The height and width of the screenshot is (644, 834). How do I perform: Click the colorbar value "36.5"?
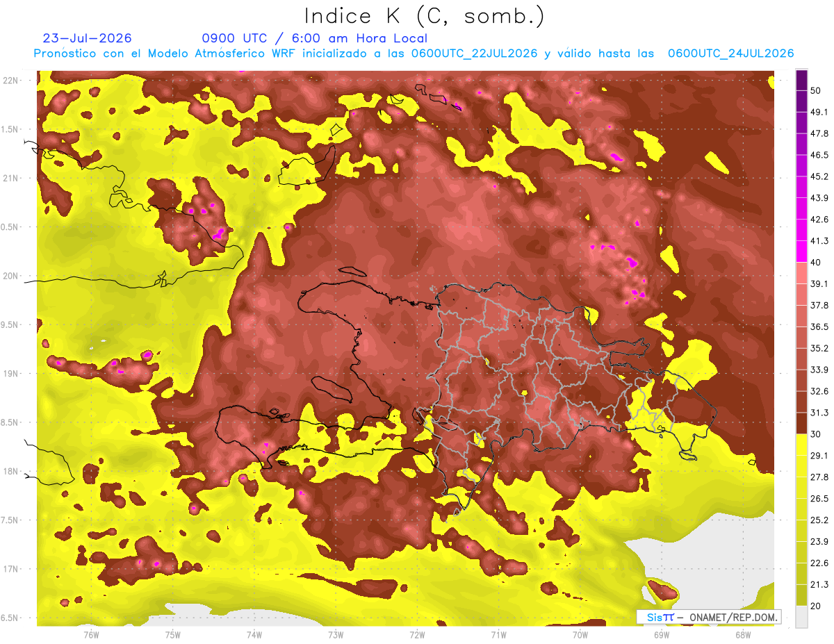pyautogui.click(x=820, y=327)
